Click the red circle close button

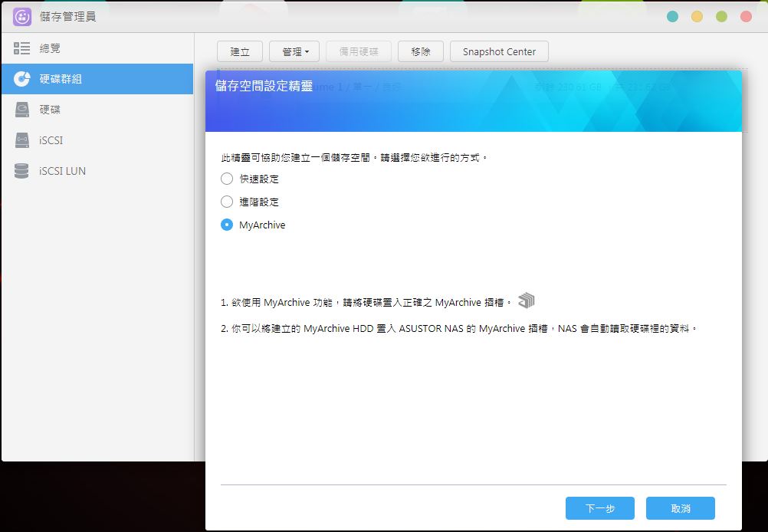pyautogui.click(x=746, y=17)
